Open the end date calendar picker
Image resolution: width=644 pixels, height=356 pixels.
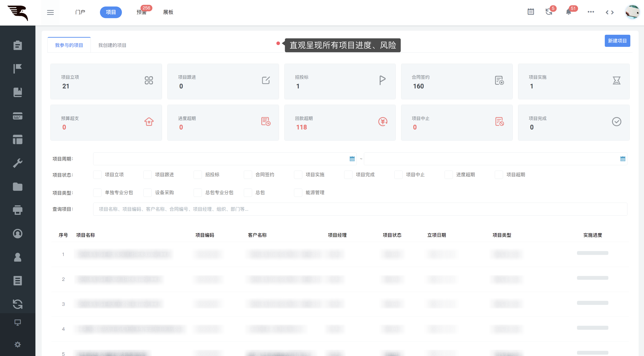click(x=622, y=159)
